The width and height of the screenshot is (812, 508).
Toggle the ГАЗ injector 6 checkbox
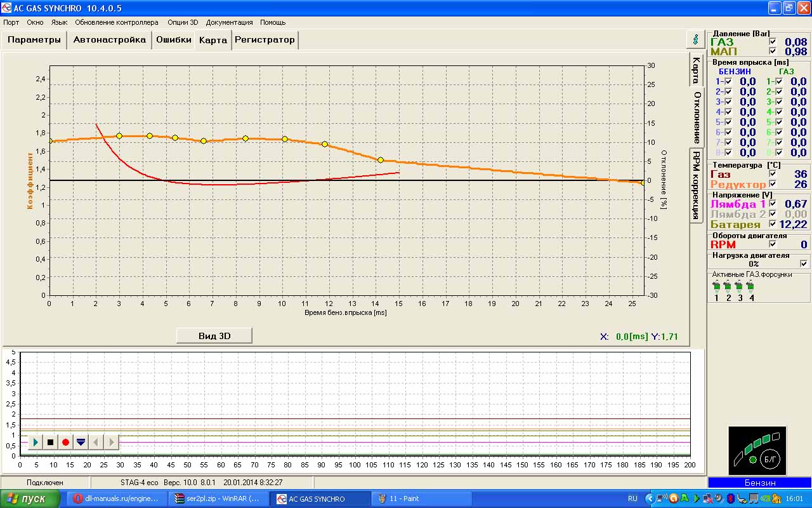pos(779,132)
